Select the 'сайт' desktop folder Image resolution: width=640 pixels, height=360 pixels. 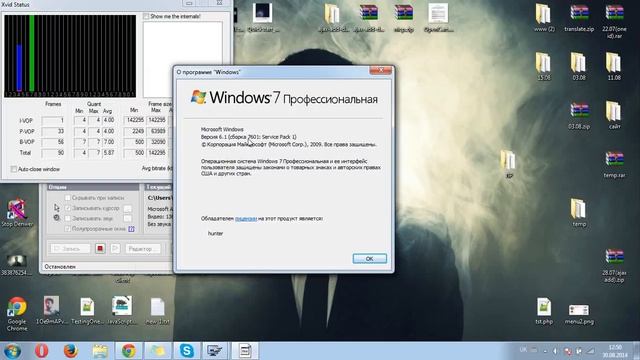click(614, 116)
